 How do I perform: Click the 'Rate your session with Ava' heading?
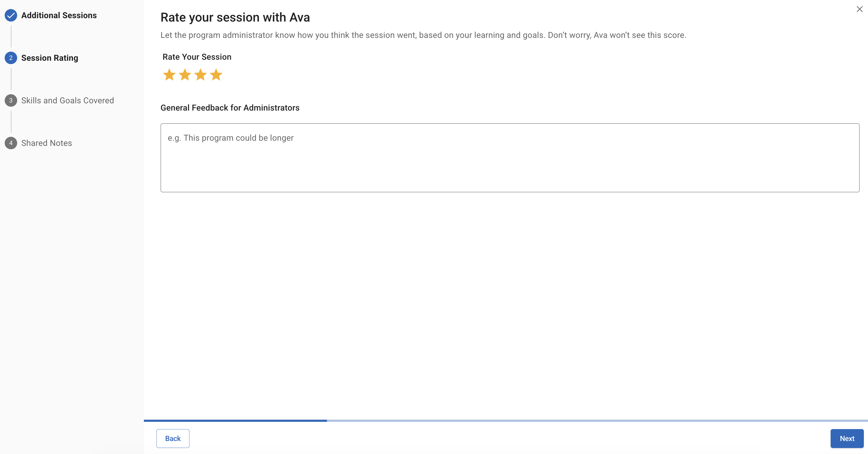click(235, 17)
